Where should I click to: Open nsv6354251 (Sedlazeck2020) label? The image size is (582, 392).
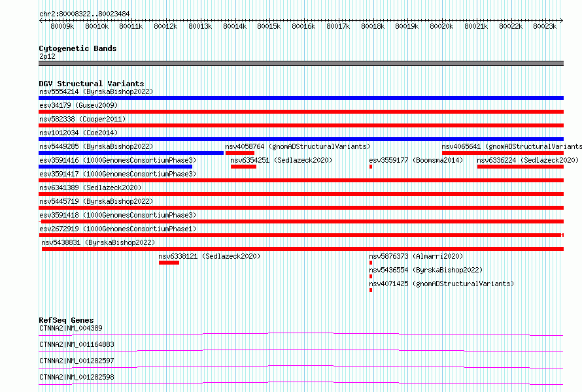(281, 160)
